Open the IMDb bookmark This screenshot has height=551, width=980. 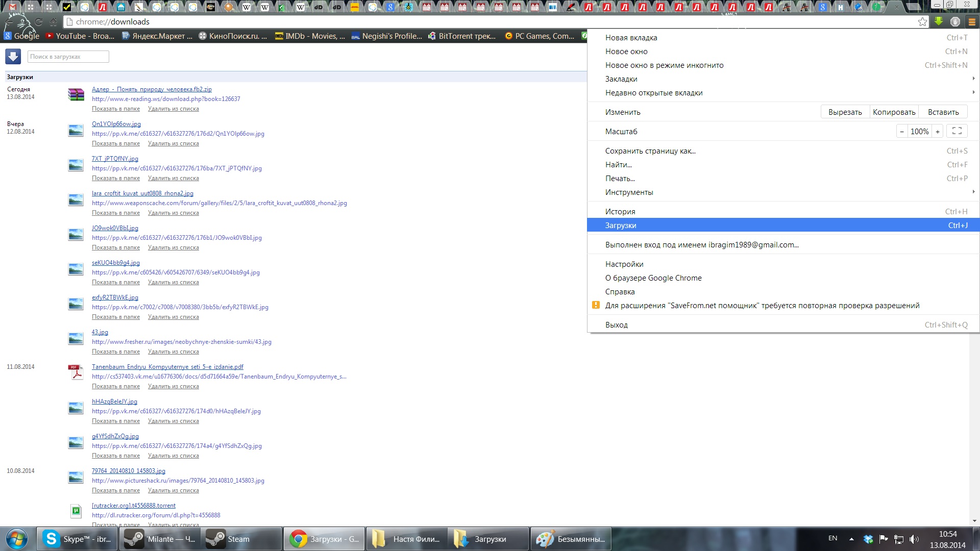[x=310, y=36]
